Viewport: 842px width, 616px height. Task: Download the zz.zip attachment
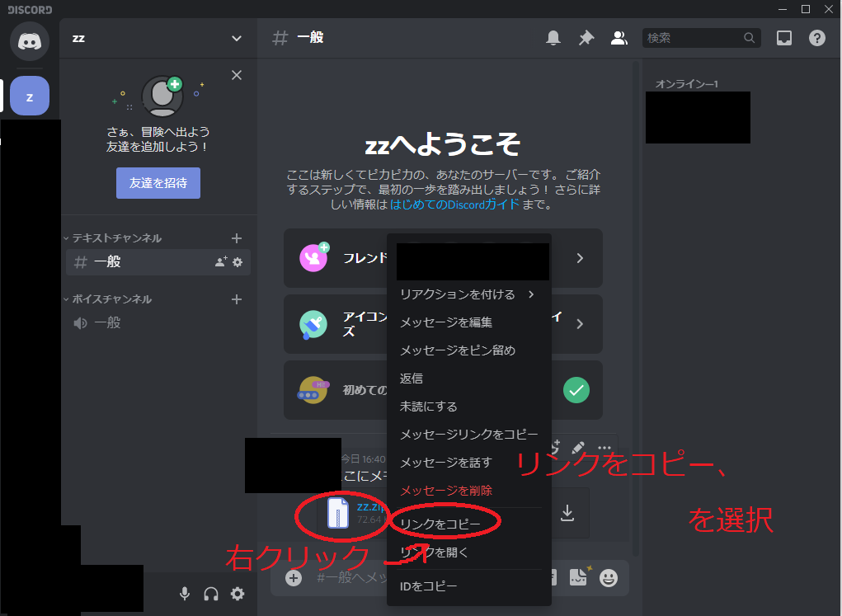pos(567,513)
